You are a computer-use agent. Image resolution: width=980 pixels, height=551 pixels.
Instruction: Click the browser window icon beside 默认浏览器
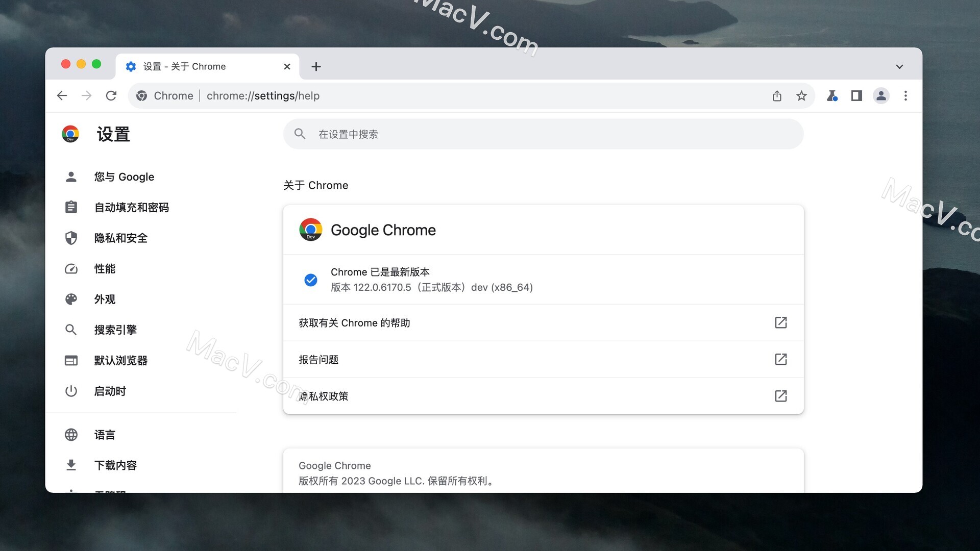(71, 361)
